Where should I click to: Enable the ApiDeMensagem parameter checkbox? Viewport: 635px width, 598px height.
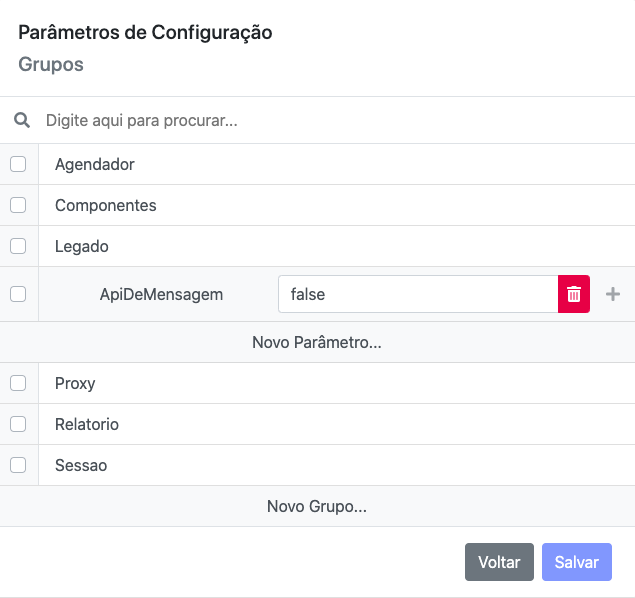tap(18, 294)
